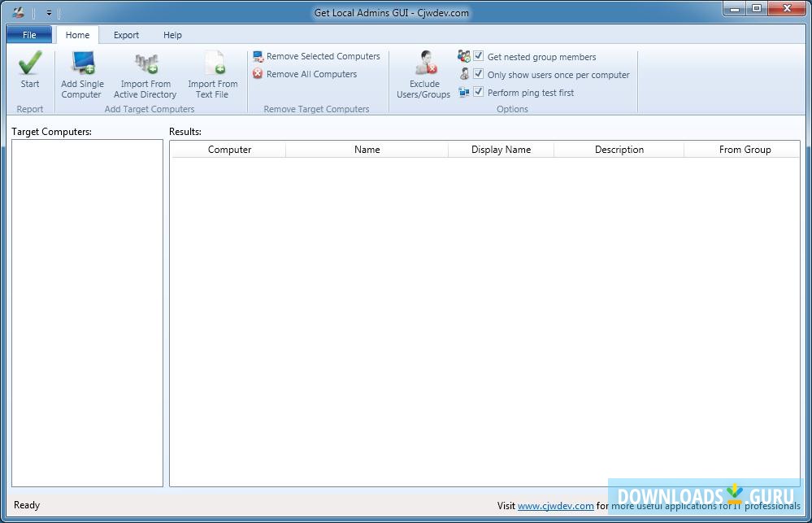Click the Remove Selected Computers icon
Viewport: 812px width, 523px height.
258,56
